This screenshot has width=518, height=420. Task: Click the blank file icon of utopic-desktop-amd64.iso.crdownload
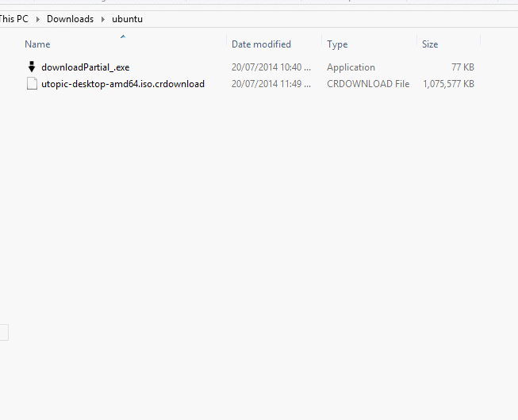pos(32,83)
